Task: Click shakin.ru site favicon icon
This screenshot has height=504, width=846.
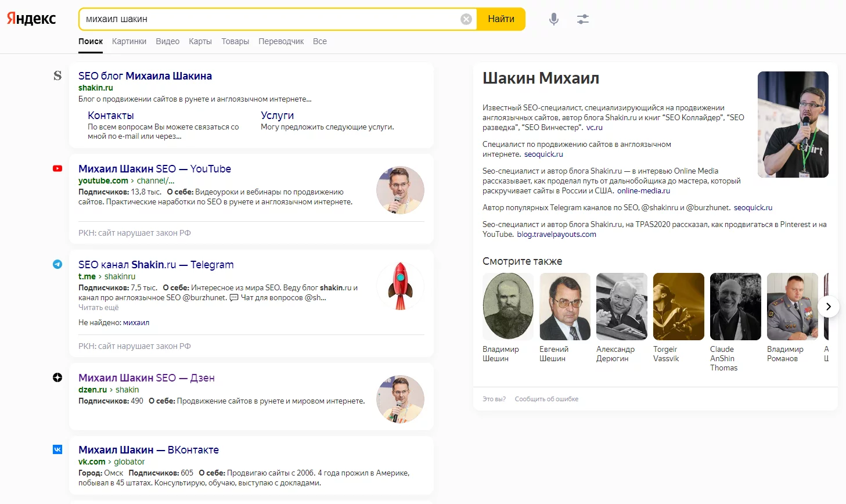Action: click(x=57, y=76)
